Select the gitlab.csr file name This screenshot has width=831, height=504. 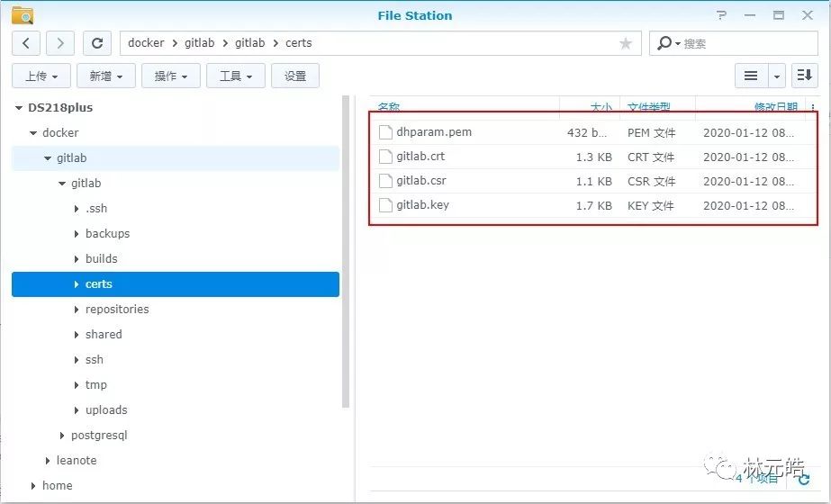pyautogui.click(x=421, y=181)
